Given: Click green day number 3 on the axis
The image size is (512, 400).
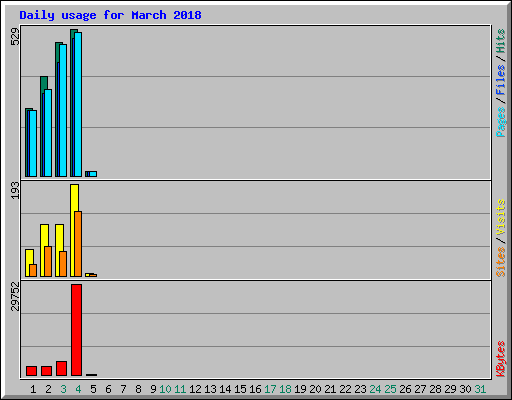Looking at the screenshot, I should point(63,389).
